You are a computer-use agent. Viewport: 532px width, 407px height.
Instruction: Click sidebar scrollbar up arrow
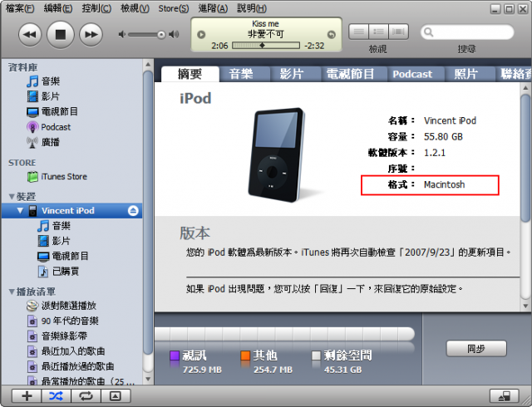pos(148,65)
